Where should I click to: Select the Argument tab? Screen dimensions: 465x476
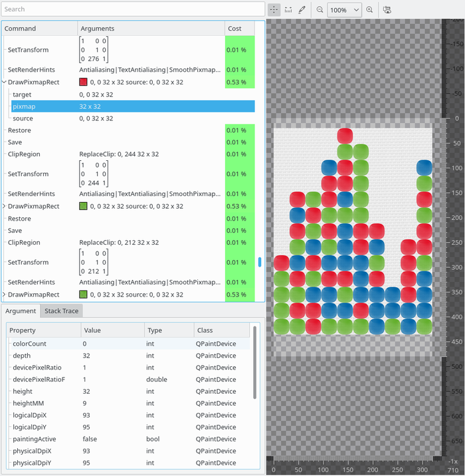coord(21,311)
